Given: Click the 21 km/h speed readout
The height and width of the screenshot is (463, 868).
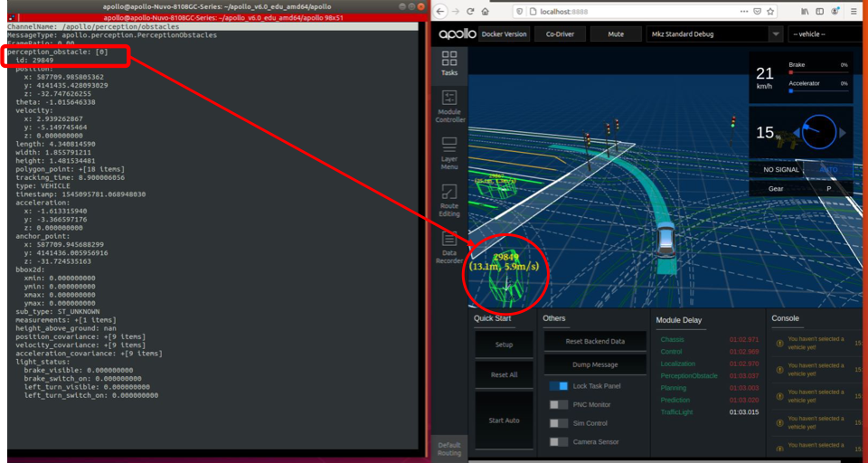Looking at the screenshot, I should point(765,78).
